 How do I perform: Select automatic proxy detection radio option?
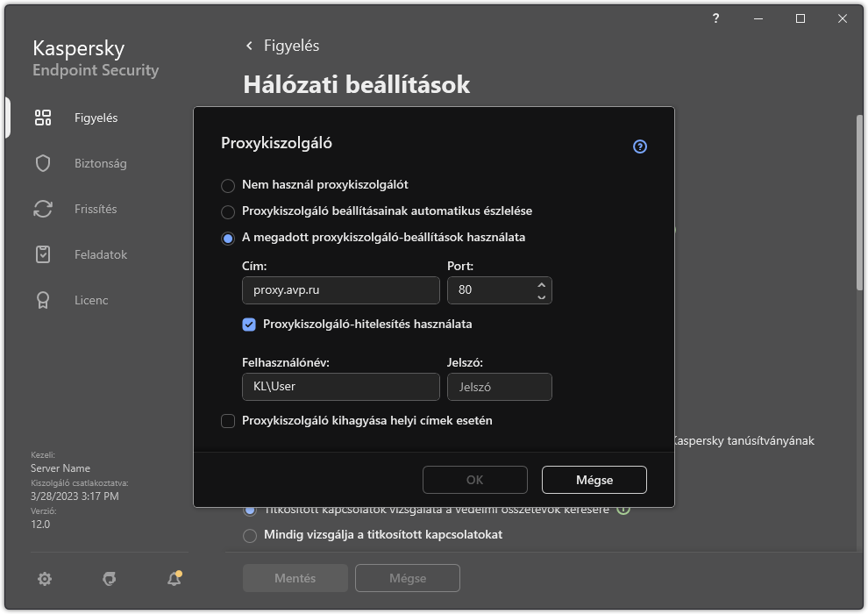click(227, 211)
